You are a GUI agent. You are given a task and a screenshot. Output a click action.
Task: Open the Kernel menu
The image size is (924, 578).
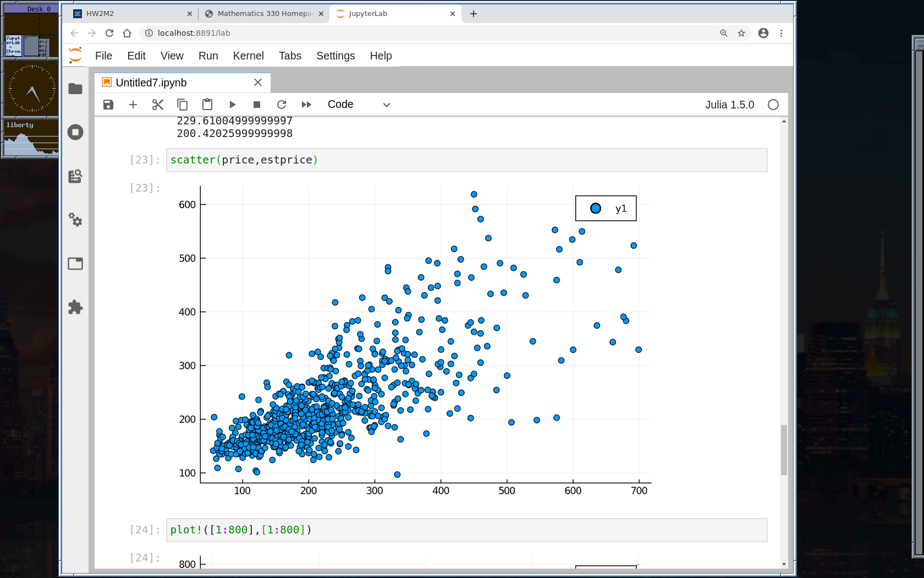248,56
